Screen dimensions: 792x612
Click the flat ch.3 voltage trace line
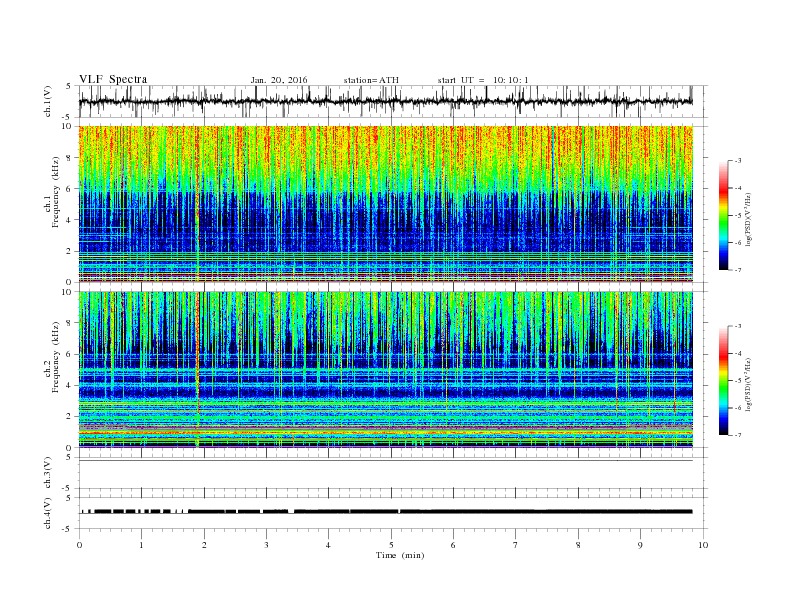point(385,461)
